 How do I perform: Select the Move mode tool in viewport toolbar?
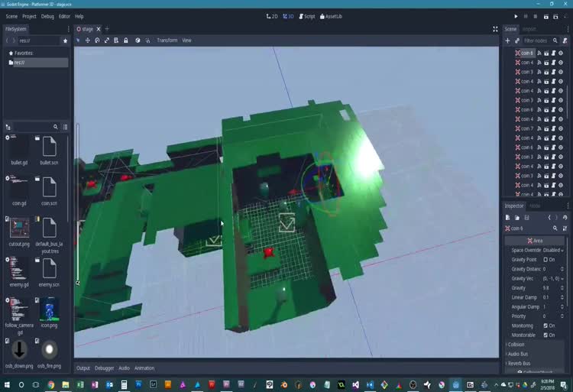point(88,40)
